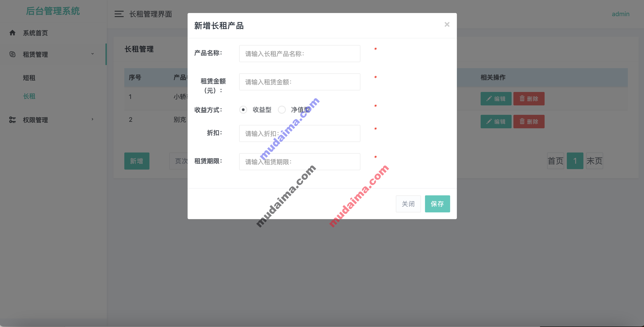The width and height of the screenshot is (644, 327).
Task: Click the 新增长租产品 dialog title
Action: [219, 26]
